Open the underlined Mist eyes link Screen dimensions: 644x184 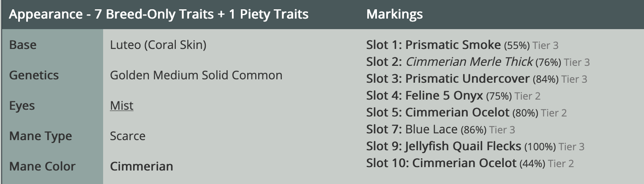(122, 106)
